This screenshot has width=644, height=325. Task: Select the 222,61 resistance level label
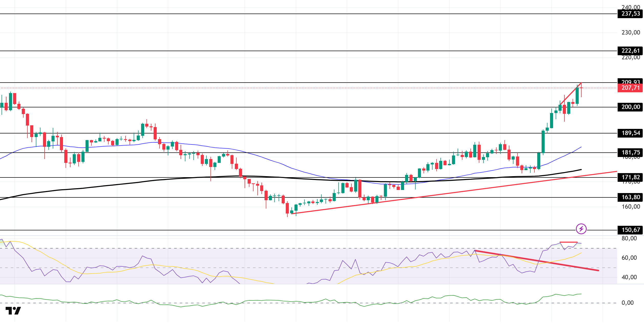[x=630, y=51]
